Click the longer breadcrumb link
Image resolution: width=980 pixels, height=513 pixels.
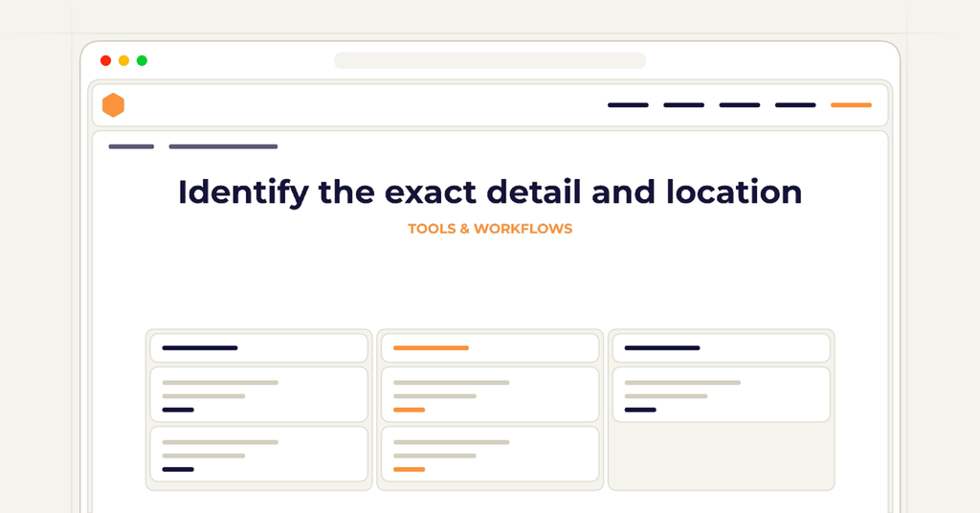coord(223,146)
